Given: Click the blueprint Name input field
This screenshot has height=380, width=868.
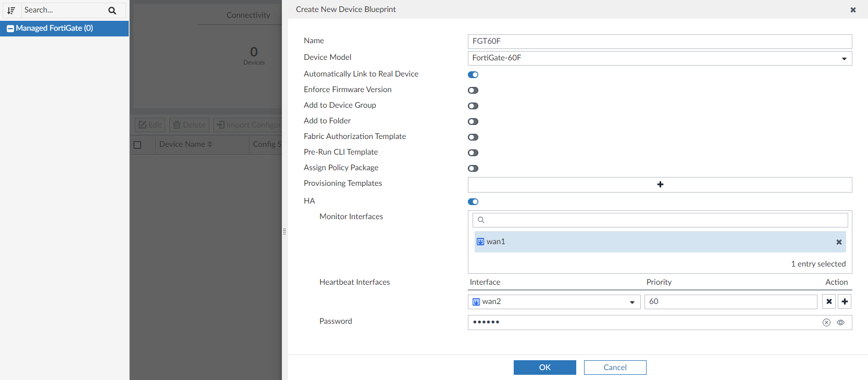Looking at the screenshot, I should pyautogui.click(x=660, y=42).
